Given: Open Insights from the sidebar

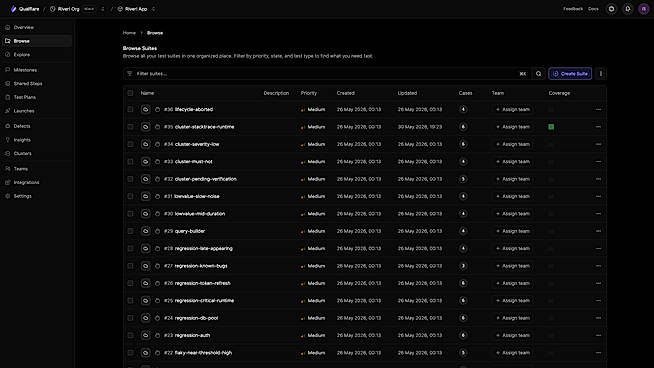Looking at the screenshot, I should pos(37,140).
